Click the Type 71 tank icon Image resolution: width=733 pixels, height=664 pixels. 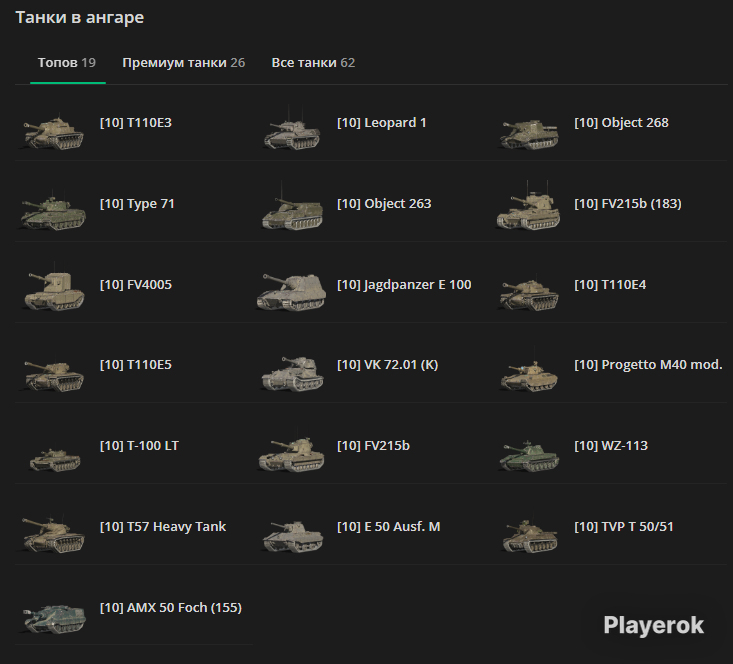(x=53, y=211)
